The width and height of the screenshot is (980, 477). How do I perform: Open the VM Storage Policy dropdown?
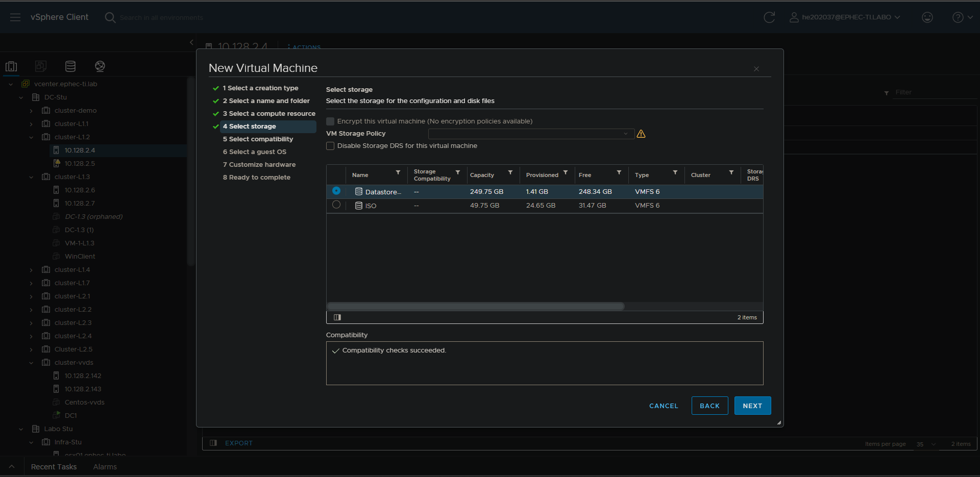coord(531,134)
